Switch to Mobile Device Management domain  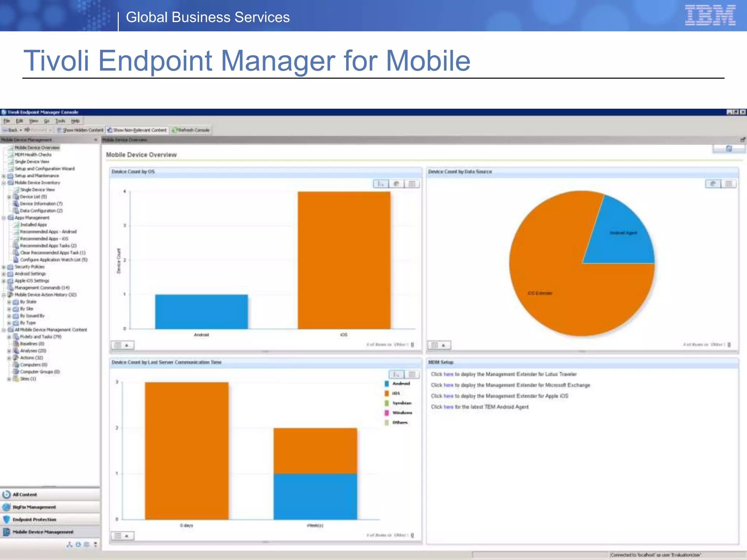click(50, 532)
